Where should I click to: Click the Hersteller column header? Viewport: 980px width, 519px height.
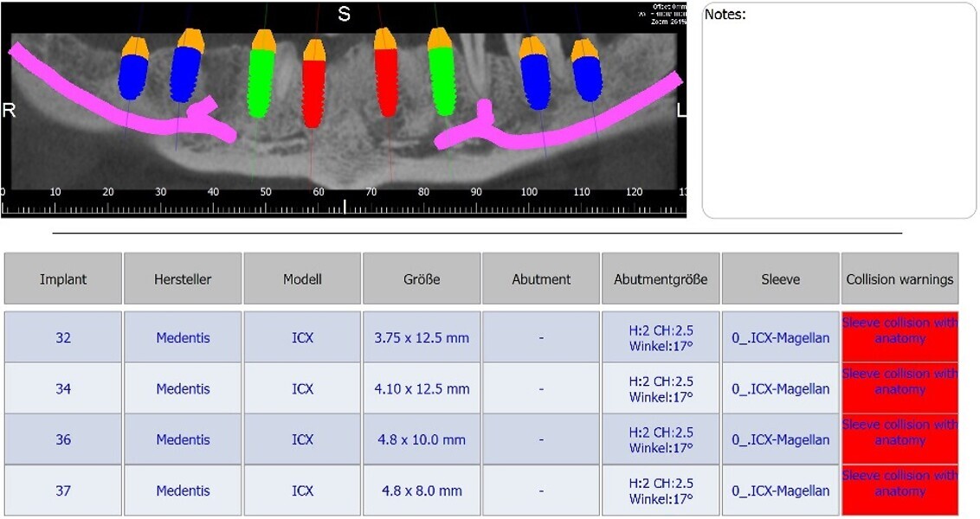point(183,279)
